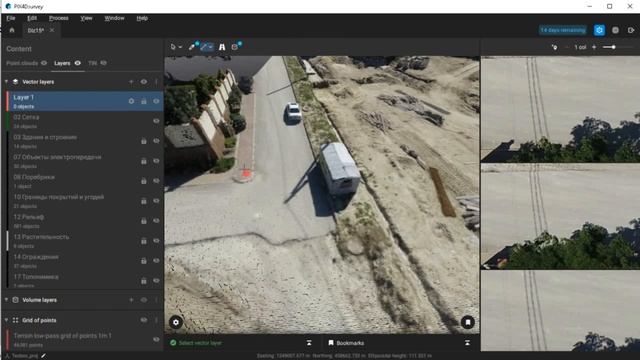Open the blue settings gear button
Viewport: 640px width, 360px height.
(x=599, y=30)
